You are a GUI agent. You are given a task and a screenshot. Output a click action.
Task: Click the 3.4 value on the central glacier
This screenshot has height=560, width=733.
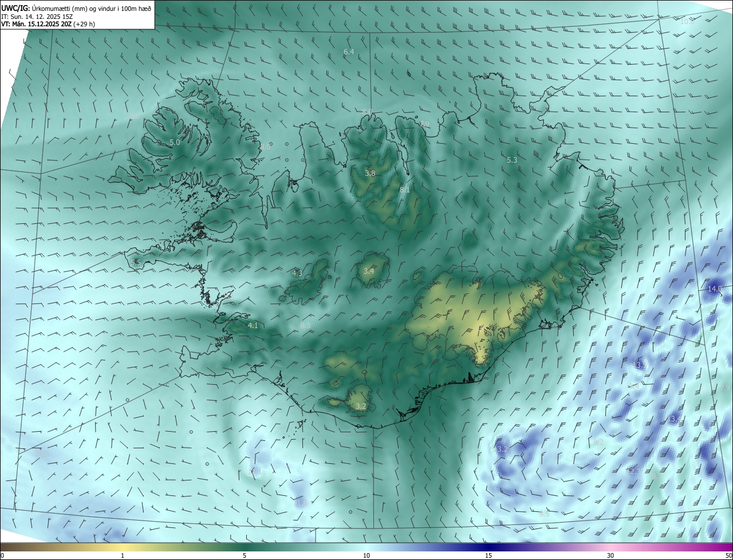[369, 271]
